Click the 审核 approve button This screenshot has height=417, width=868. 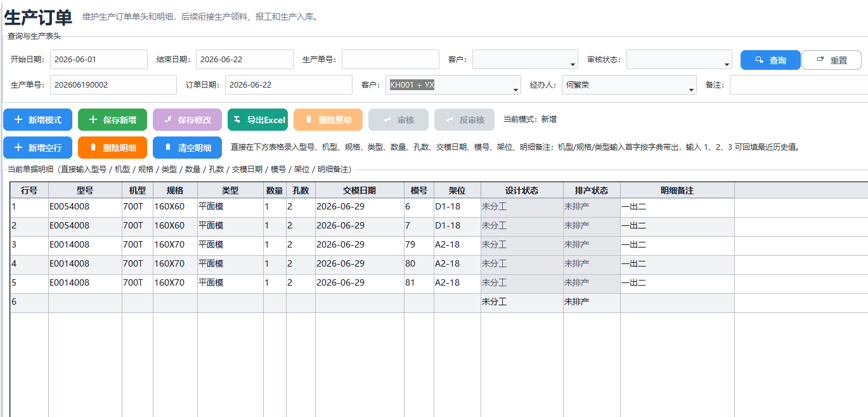click(x=398, y=119)
